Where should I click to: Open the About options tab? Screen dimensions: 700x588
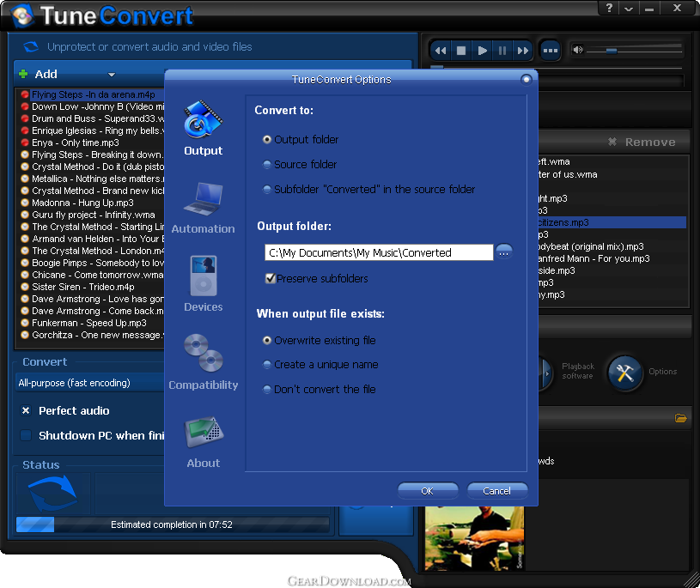tap(203, 443)
